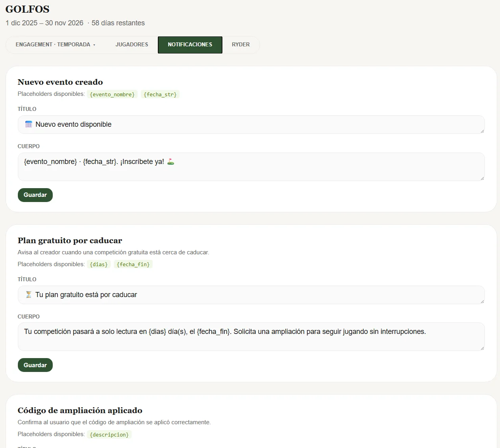Edit 'Tu plan gratuito está por caducar' title
This screenshot has height=448, width=500.
coord(251,295)
